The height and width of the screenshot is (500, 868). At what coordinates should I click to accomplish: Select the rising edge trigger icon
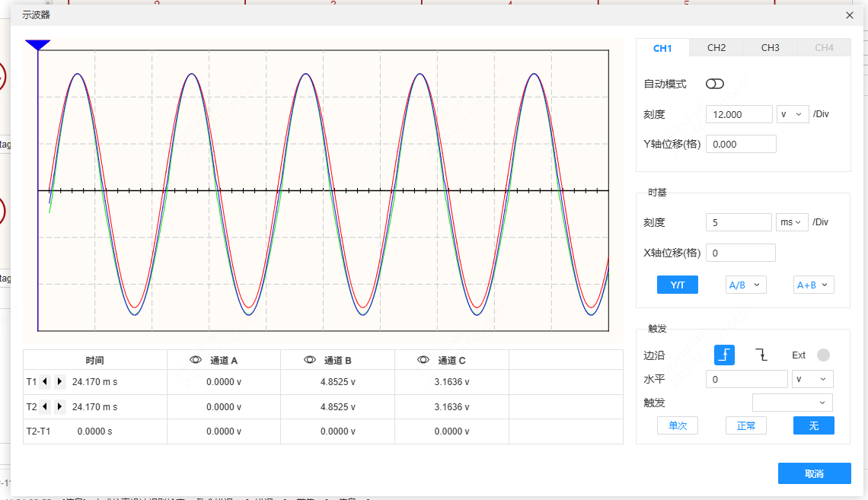coord(724,355)
